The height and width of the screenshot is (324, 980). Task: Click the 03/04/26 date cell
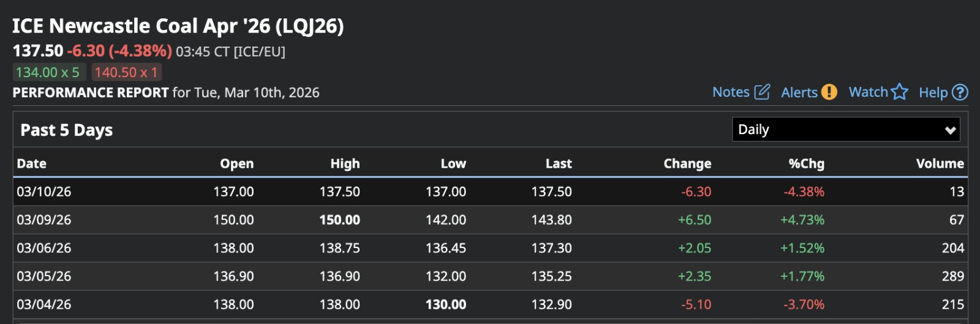pos(44,304)
